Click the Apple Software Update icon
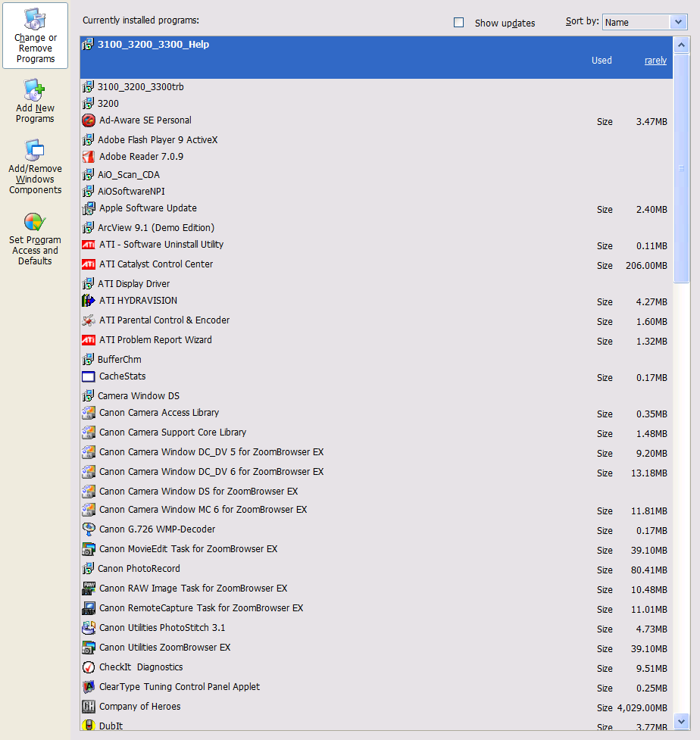 pyautogui.click(x=89, y=208)
